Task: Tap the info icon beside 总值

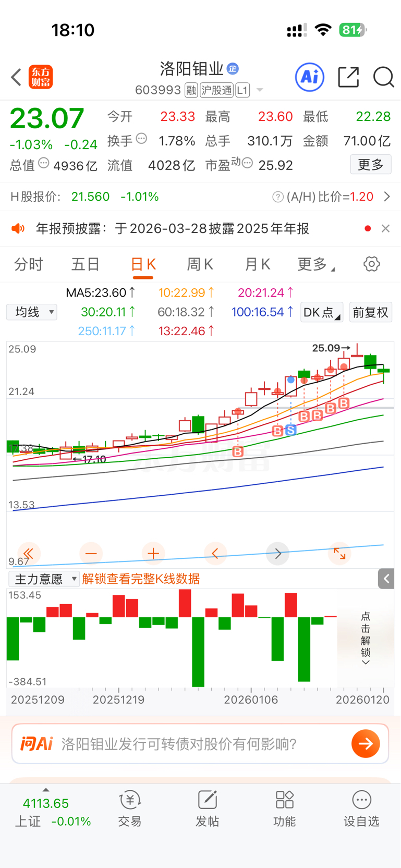Action: pyautogui.click(x=44, y=163)
